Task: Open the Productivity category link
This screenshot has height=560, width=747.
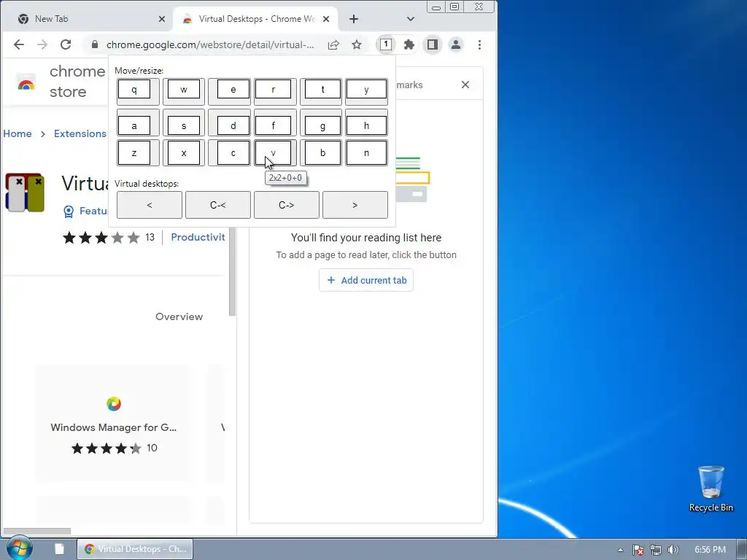Action: pyautogui.click(x=198, y=237)
